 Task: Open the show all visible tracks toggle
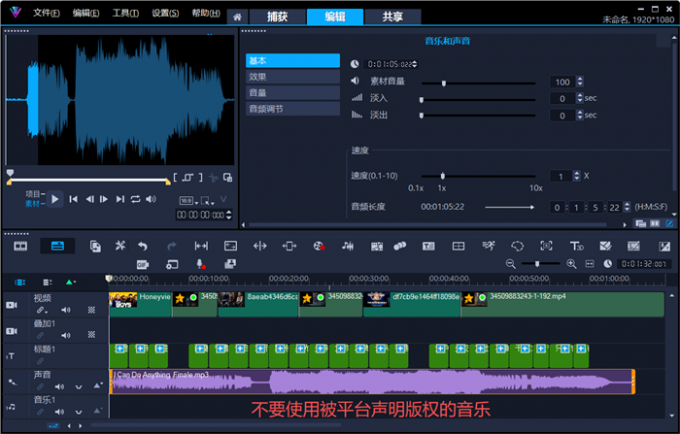pos(20,282)
